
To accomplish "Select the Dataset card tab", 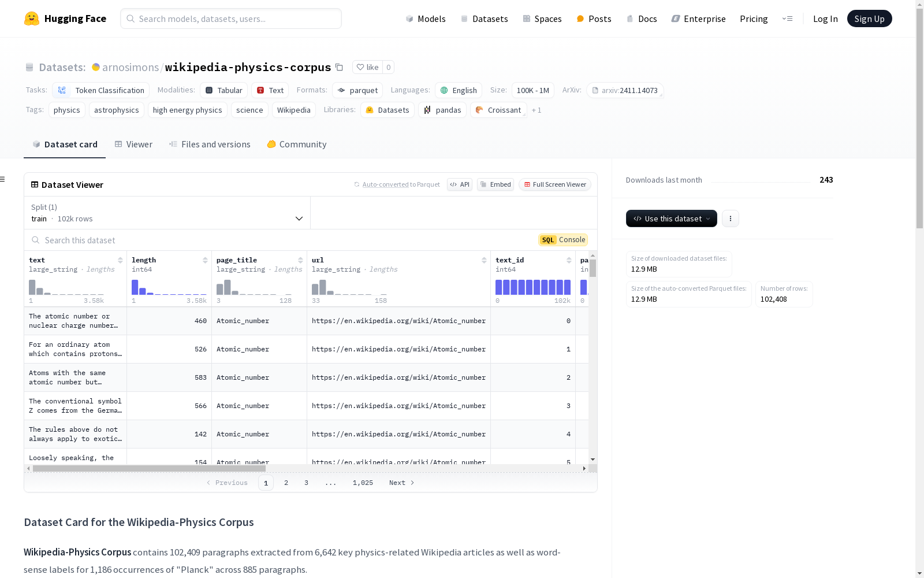I will 65,144.
